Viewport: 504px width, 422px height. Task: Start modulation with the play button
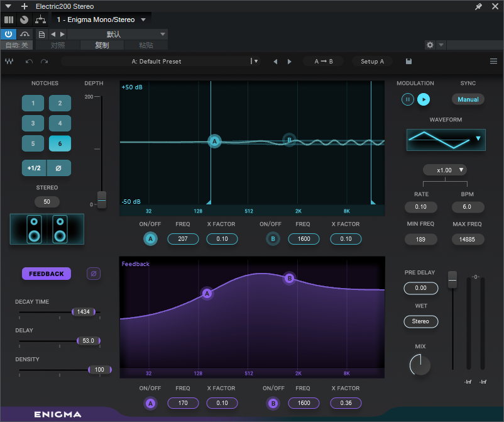click(424, 99)
